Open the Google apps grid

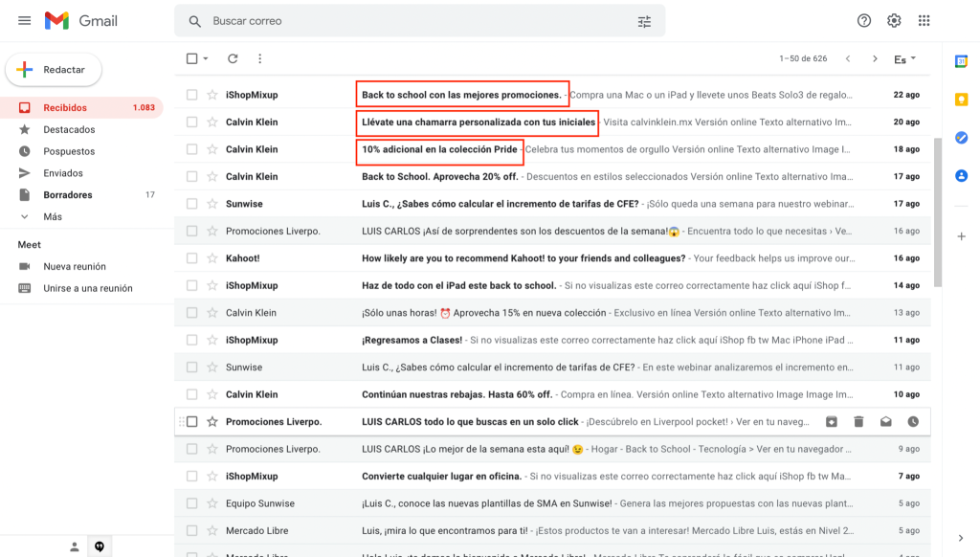[x=924, y=21]
